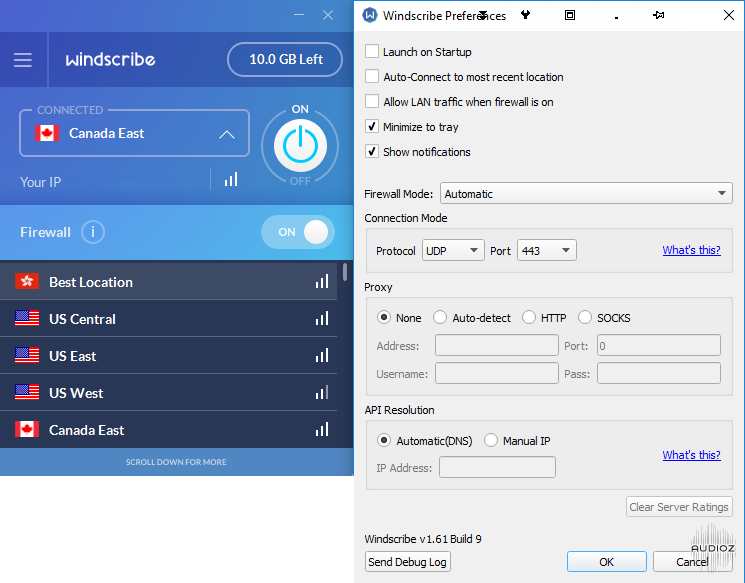The width and height of the screenshot is (745, 583).
Task: Click the Windscribe Preferences title bar logo
Action: point(370,15)
